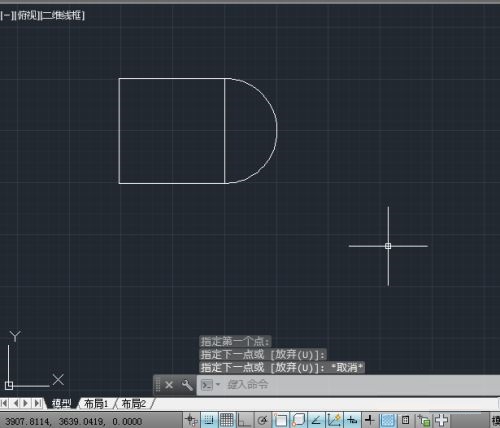Switch to the 模型 tab

click(61, 404)
